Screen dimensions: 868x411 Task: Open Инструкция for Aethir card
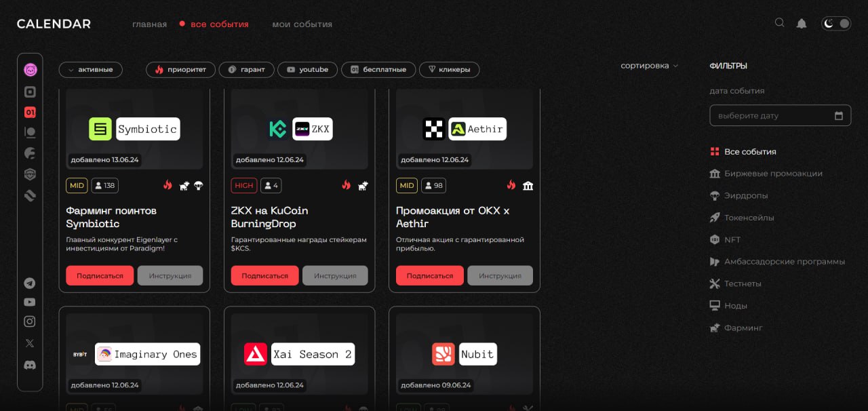pyautogui.click(x=500, y=275)
